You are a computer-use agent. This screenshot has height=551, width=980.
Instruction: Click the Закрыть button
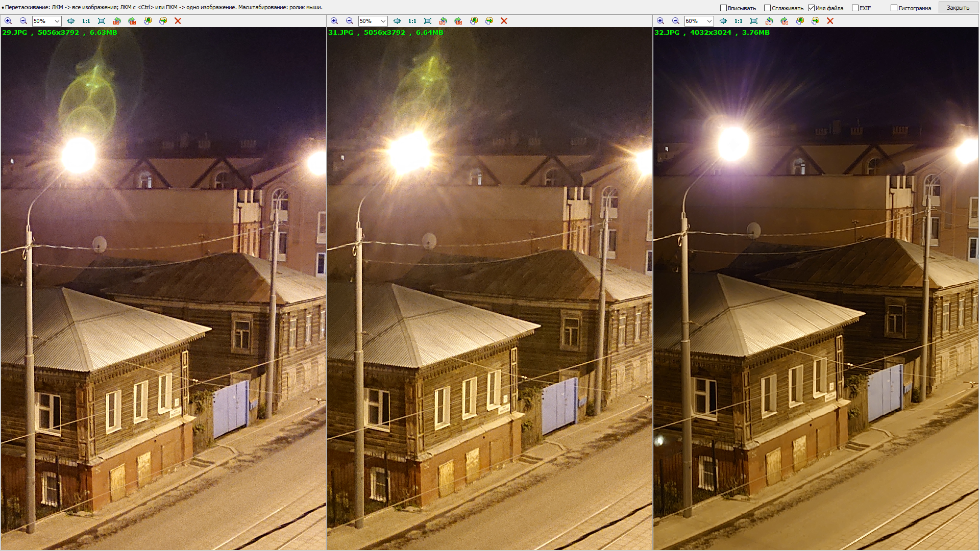[x=958, y=8]
